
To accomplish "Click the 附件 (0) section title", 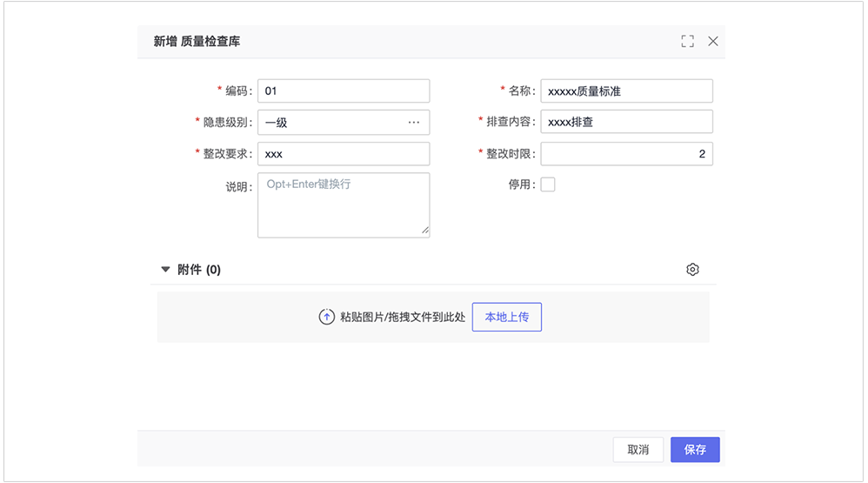I will 199,270.
